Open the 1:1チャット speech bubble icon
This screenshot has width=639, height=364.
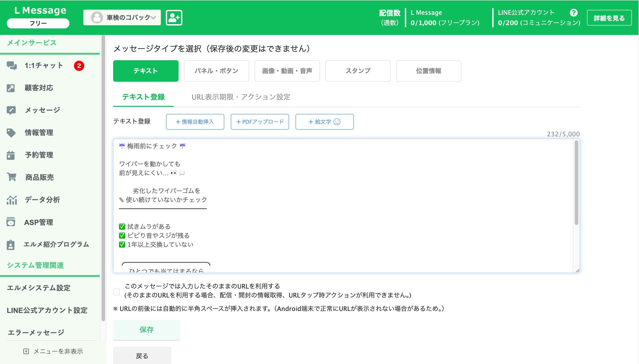11,66
